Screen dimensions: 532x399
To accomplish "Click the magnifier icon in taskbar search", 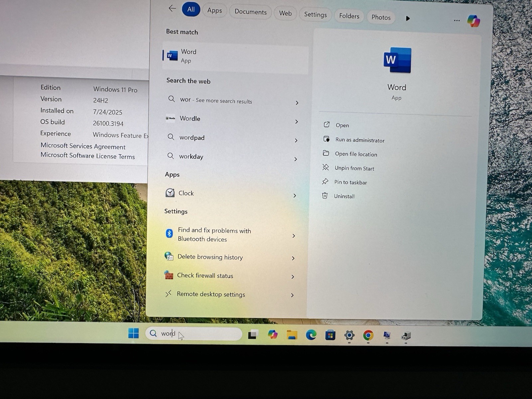I will (x=153, y=333).
